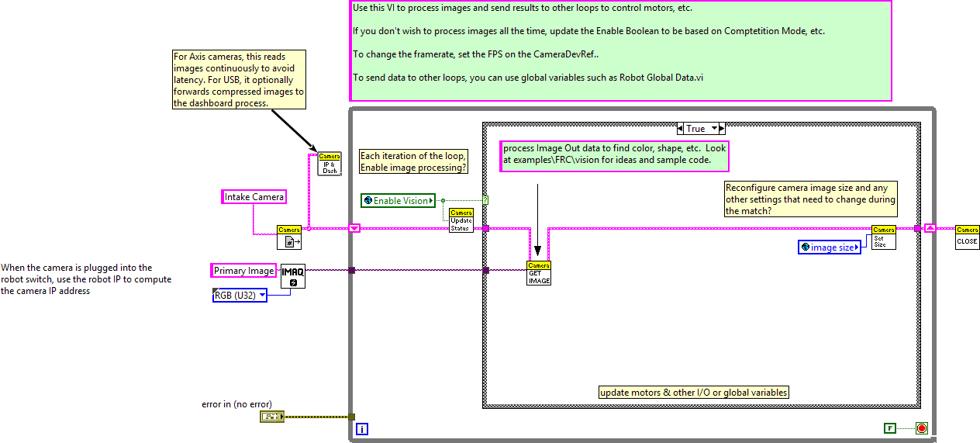Click the image size global variable
The image size is (980, 443).
(830, 247)
